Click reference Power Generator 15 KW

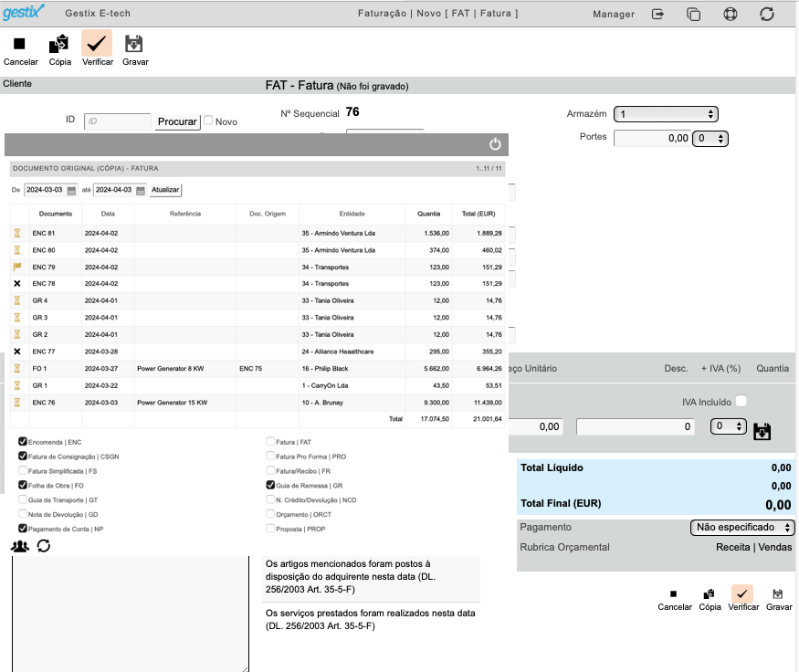(x=173, y=403)
